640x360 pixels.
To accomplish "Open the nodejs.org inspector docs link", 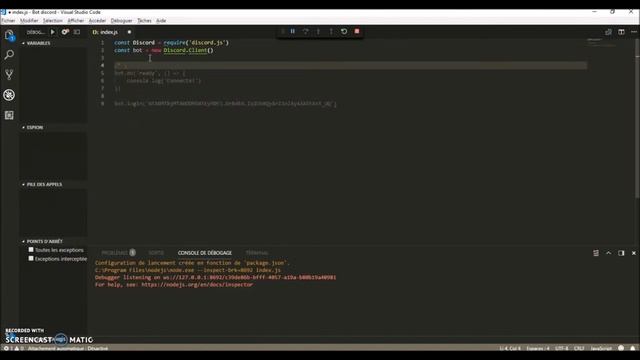I will (x=197, y=284).
